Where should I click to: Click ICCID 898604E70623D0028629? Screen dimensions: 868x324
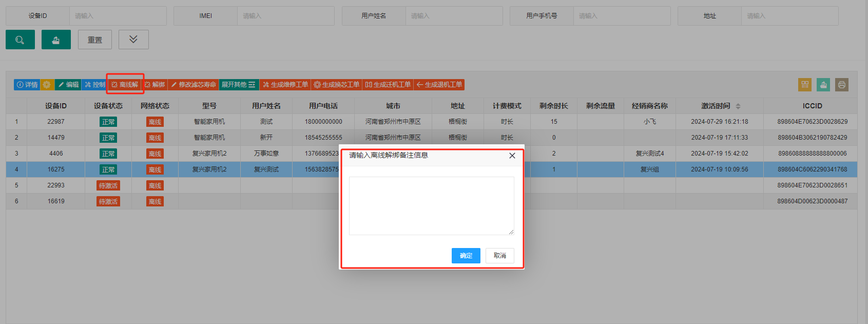pos(813,122)
